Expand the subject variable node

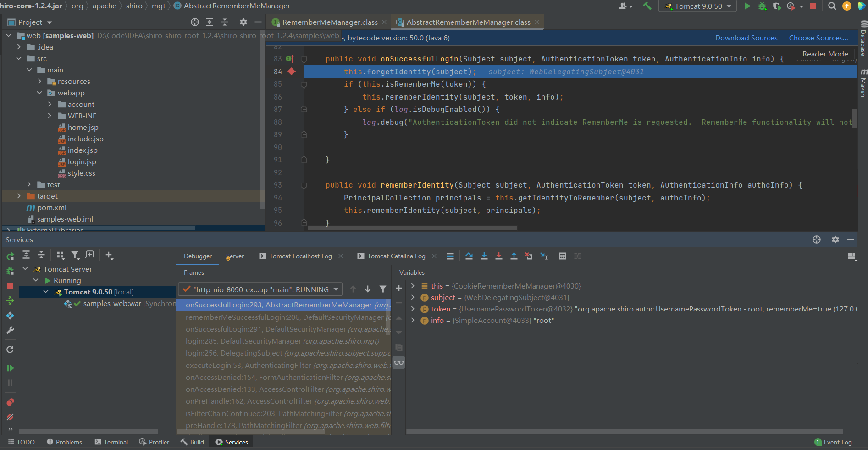pos(413,297)
